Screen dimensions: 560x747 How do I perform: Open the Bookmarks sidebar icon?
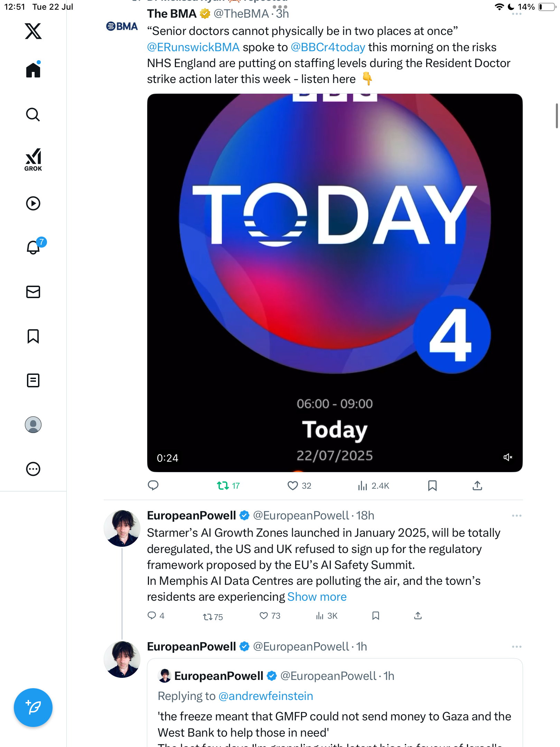click(x=33, y=336)
